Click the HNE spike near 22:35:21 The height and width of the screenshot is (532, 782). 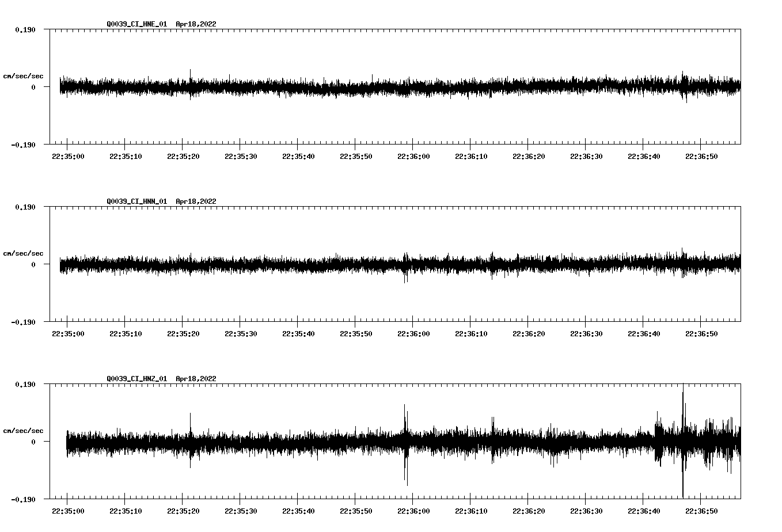click(x=190, y=84)
